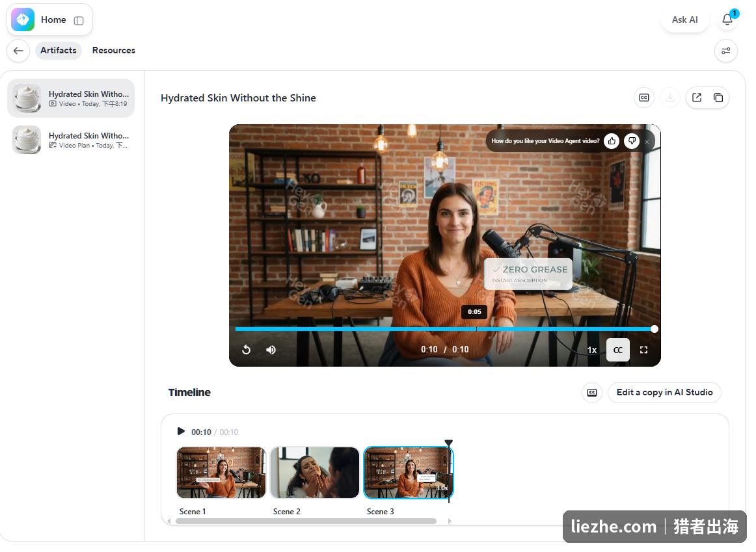Click Edit a copy in AI Studio
756x552 pixels.
click(664, 393)
